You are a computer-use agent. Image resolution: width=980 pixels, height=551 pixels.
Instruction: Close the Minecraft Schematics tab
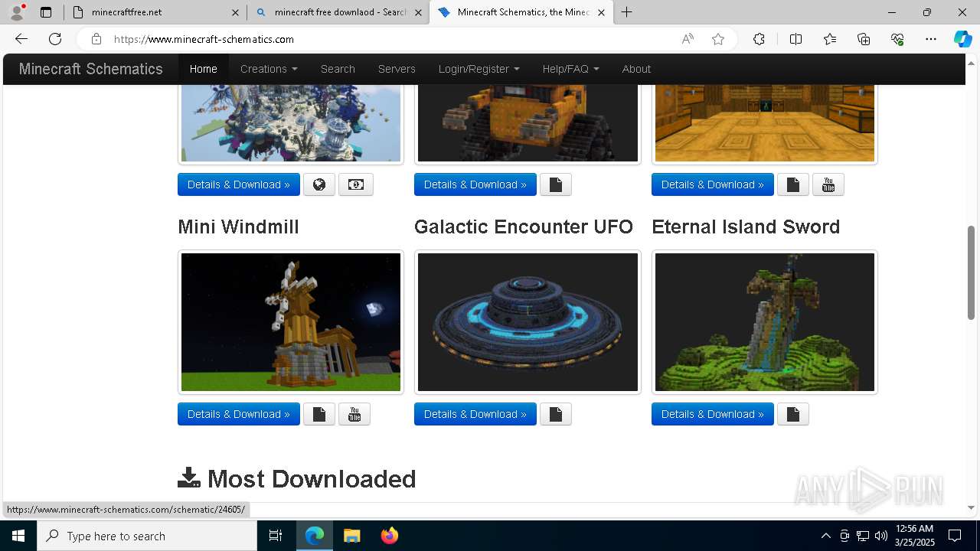(601, 12)
